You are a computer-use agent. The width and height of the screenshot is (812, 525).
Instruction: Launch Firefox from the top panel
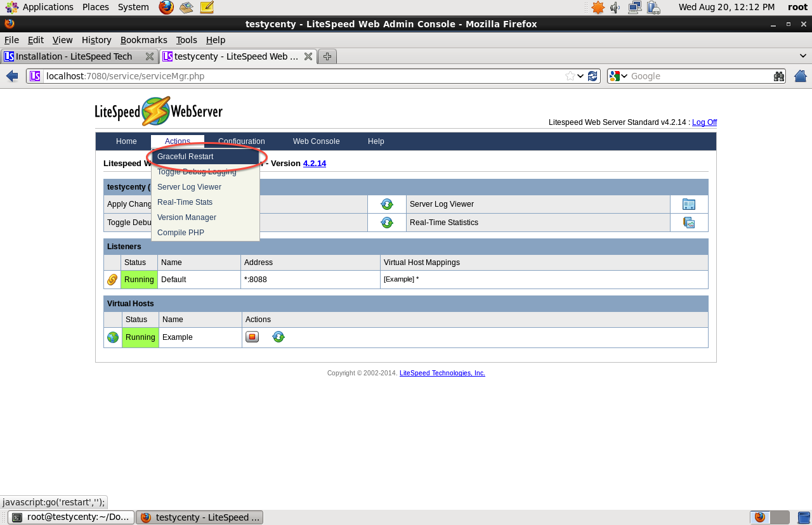pos(166,7)
